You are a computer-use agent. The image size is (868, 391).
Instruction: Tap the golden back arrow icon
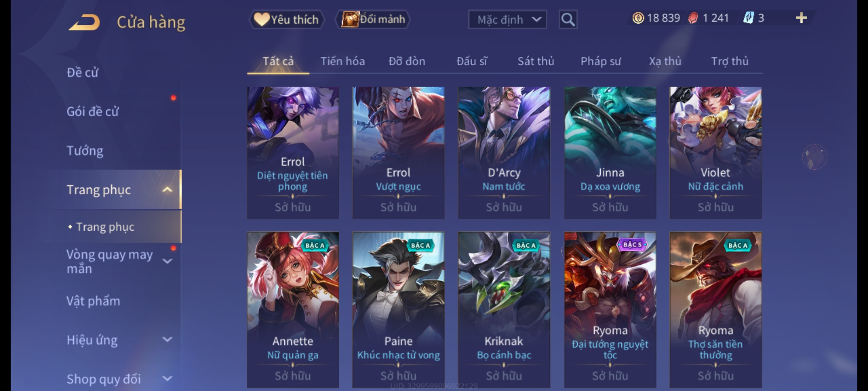[x=84, y=22]
